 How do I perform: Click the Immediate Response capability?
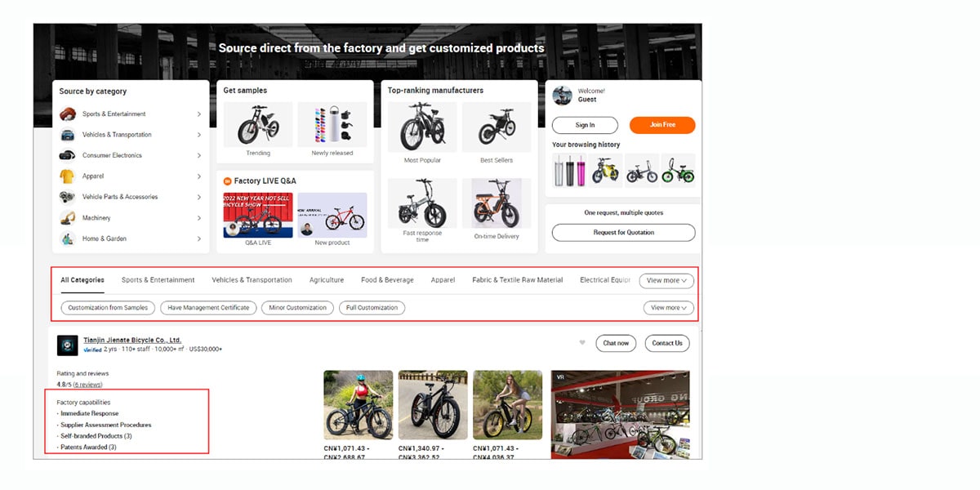[x=90, y=413]
